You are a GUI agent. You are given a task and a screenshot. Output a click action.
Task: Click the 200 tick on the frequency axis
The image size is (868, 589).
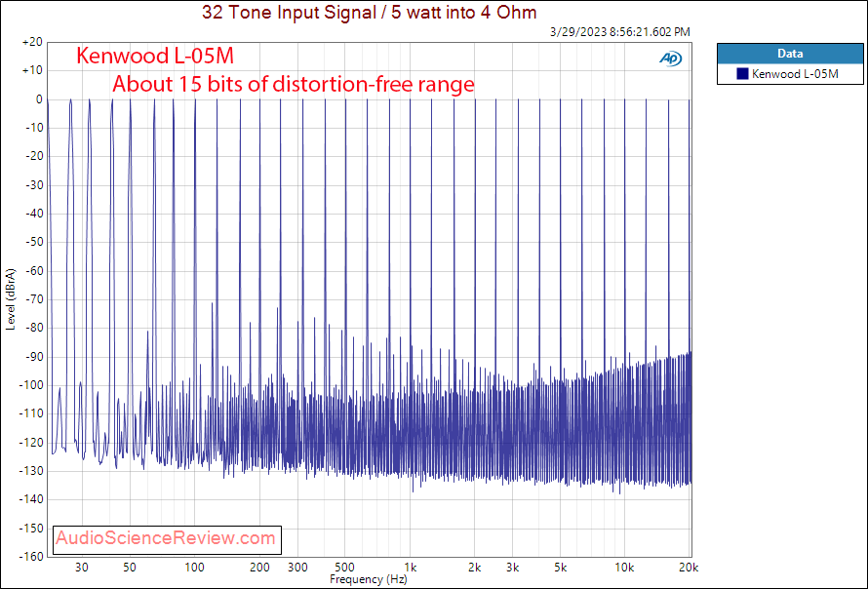point(259,568)
